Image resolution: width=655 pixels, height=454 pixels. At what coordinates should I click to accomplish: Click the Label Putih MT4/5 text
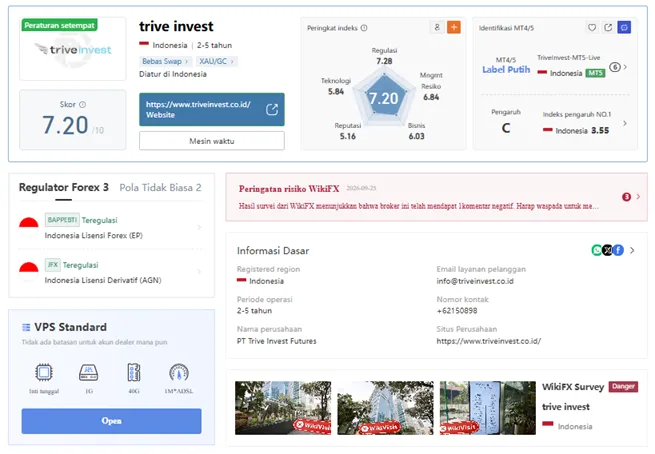click(x=506, y=69)
